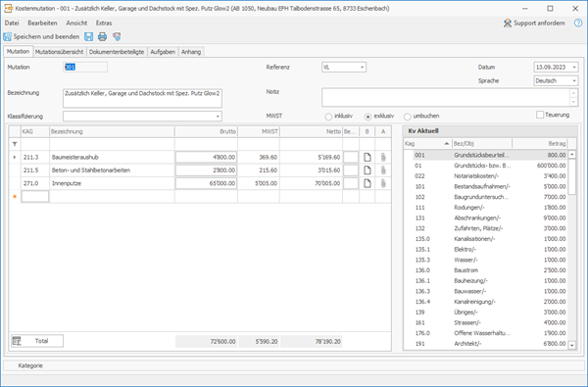
Task: Edit Brutto value 65'000.00
Action: click(x=206, y=183)
